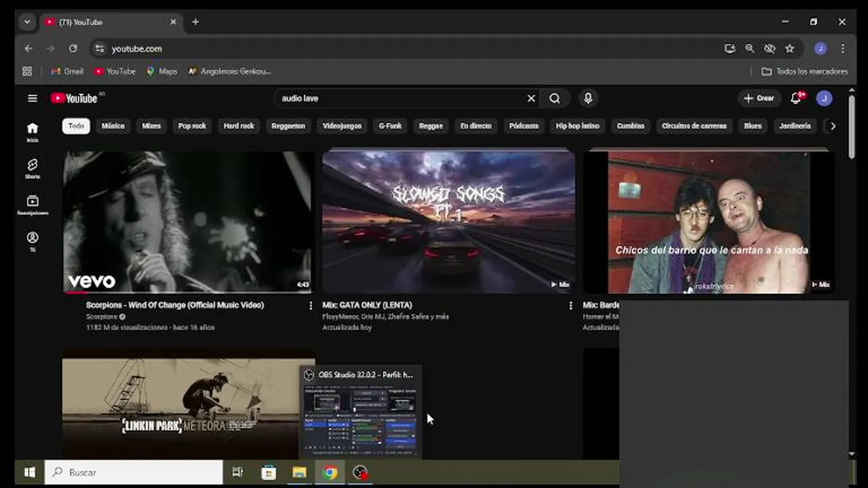Select the Hip hop latino chip
This screenshot has height=488, width=868.
point(578,126)
